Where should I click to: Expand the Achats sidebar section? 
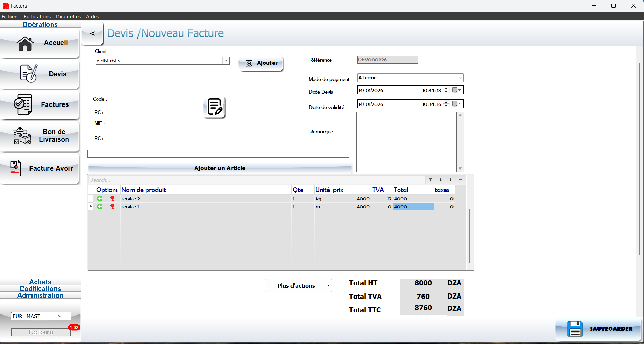[40, 282]
